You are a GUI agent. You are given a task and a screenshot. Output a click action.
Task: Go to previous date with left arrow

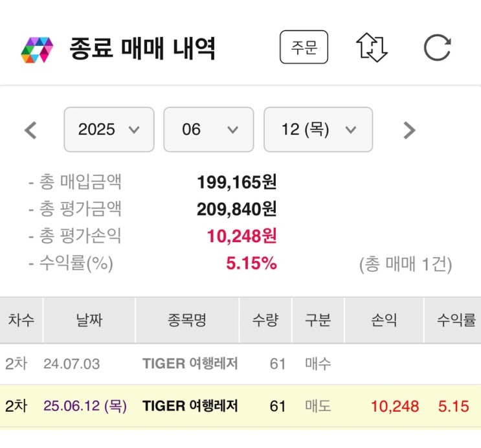(30, 130)
